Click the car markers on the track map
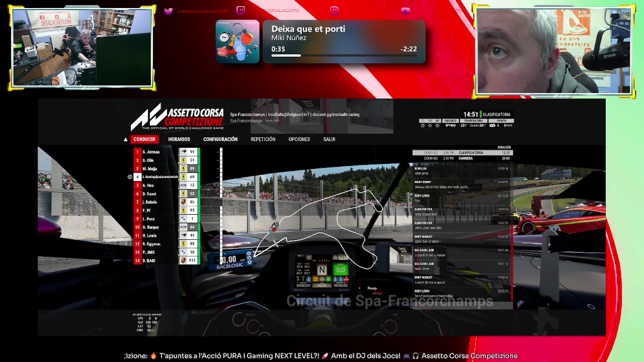 pyautogui.click(x=274, y=227)
